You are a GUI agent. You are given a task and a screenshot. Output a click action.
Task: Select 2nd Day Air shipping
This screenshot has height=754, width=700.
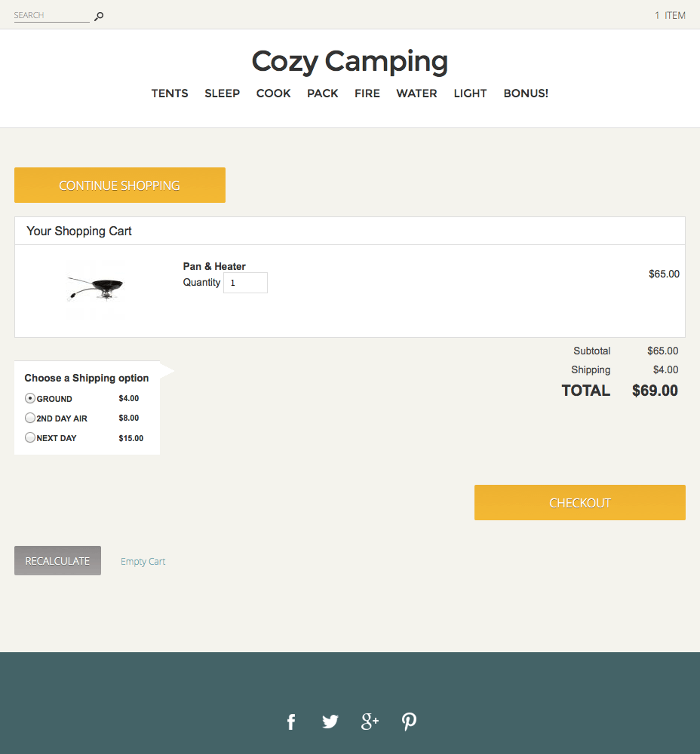30,418
